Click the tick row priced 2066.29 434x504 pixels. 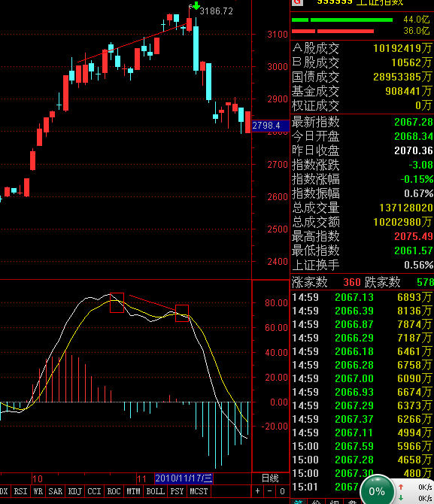coord(362,338)
